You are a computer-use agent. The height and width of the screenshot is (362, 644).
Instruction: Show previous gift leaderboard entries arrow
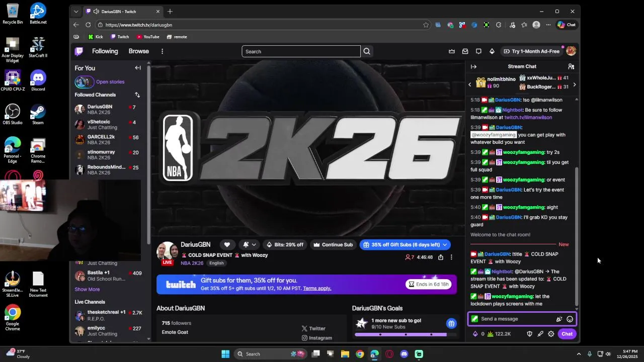click(x=470, y=85)
